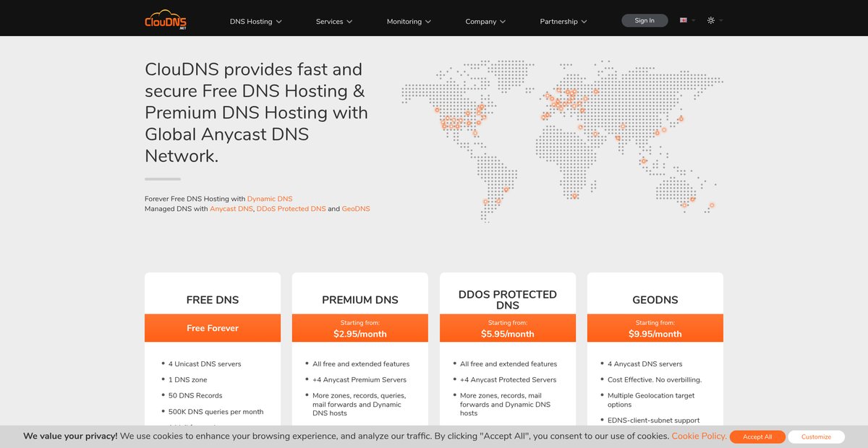Click 'Multiple Geolocation target options' text
Image resolution: width=868 pixels, height=448 pixels.
click(x=651, y=400)
